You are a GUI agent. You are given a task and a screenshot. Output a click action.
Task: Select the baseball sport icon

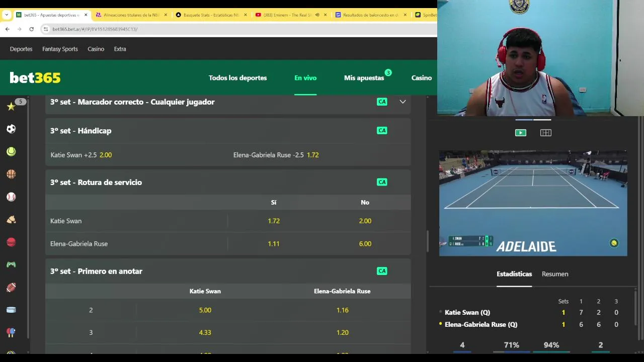tap(11, 197)
